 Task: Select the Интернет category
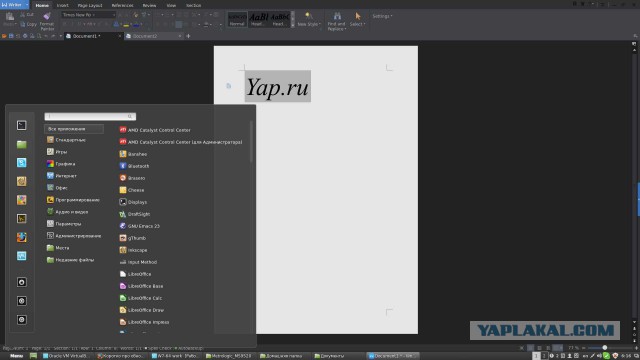tap(62, 176)
